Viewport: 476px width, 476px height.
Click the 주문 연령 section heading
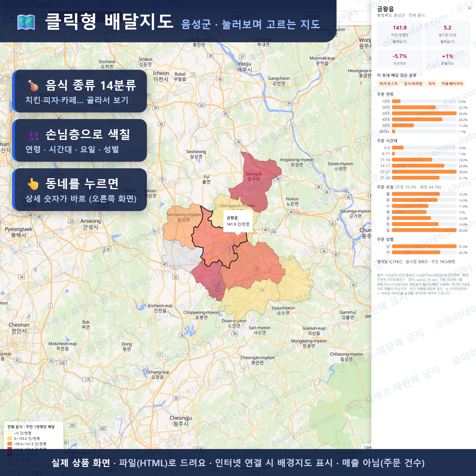(x=385, y=94)
